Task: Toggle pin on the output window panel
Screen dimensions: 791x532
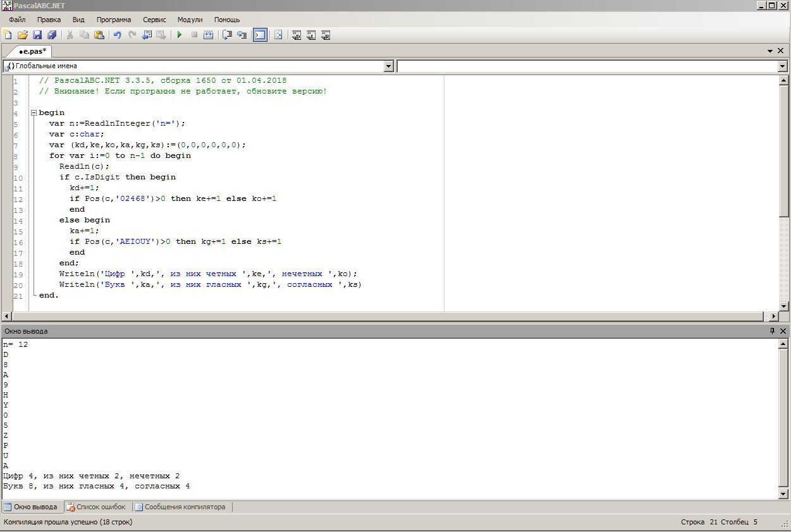Action: pyautogui.click(x=772, y=331)
